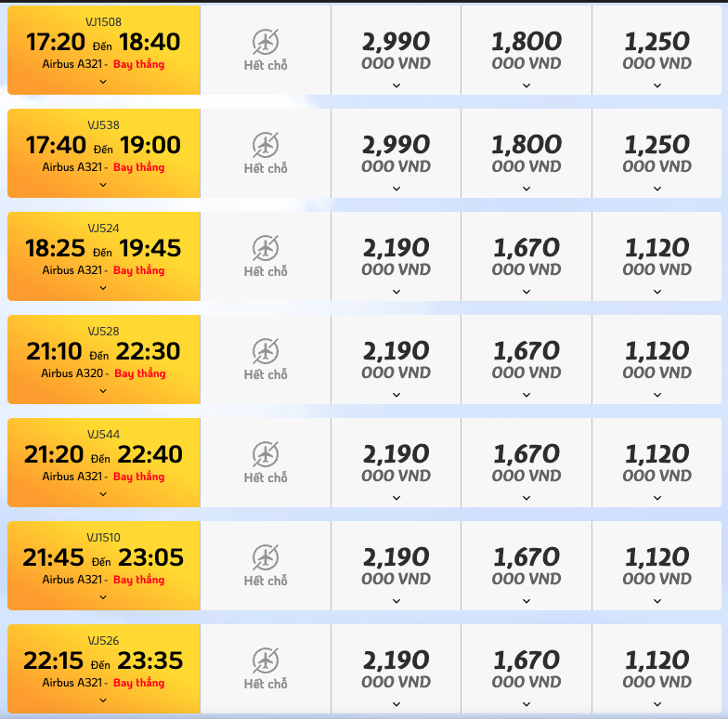The height and width of the screenshot is (719, 728).
Task: Click sold-out plane icon for flight VJ544
Action: [266, 454]
